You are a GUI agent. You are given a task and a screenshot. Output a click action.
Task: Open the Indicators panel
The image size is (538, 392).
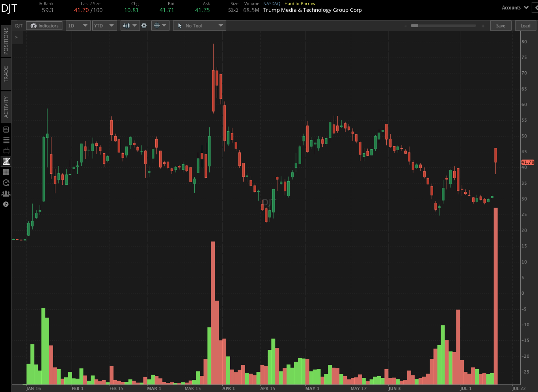pos(44,25)
